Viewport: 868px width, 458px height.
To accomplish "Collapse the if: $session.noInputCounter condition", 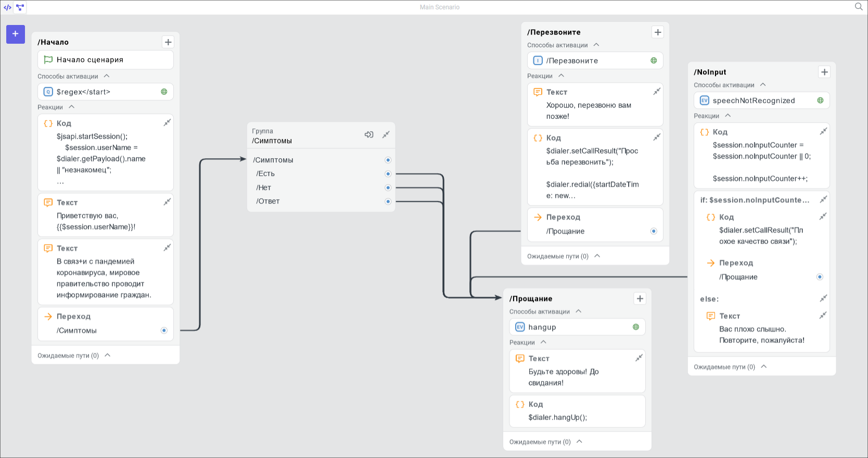I will coord(823,200).
